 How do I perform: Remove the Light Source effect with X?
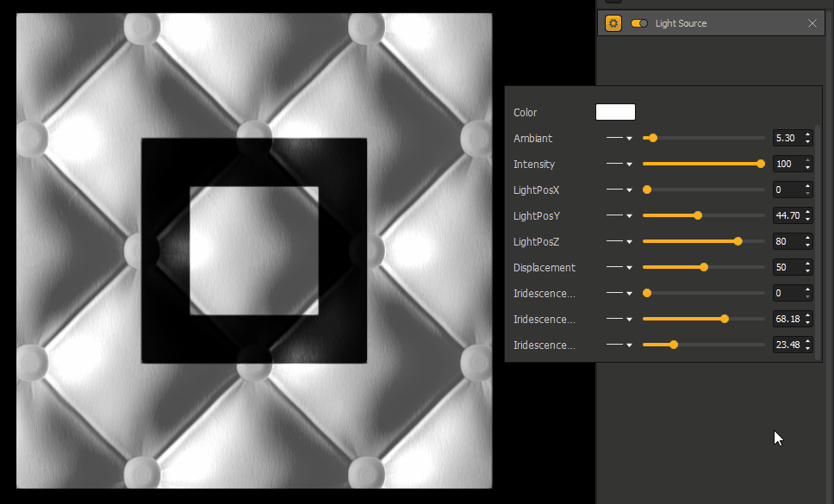pos(812,23)
